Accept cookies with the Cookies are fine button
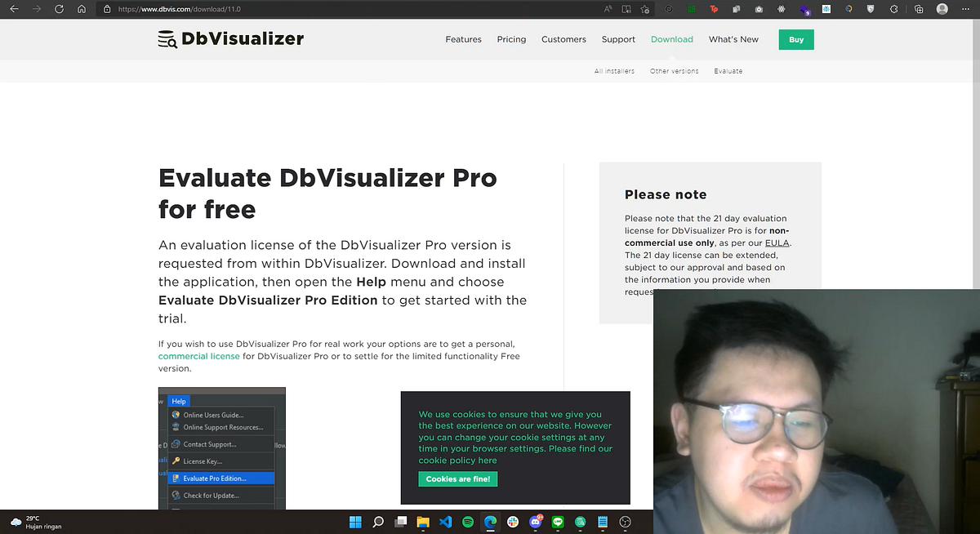 (x=457, y=479)
